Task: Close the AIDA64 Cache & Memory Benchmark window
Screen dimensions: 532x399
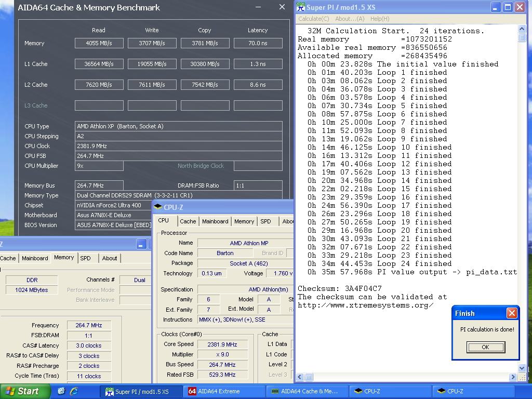Action: coord(282,7)
